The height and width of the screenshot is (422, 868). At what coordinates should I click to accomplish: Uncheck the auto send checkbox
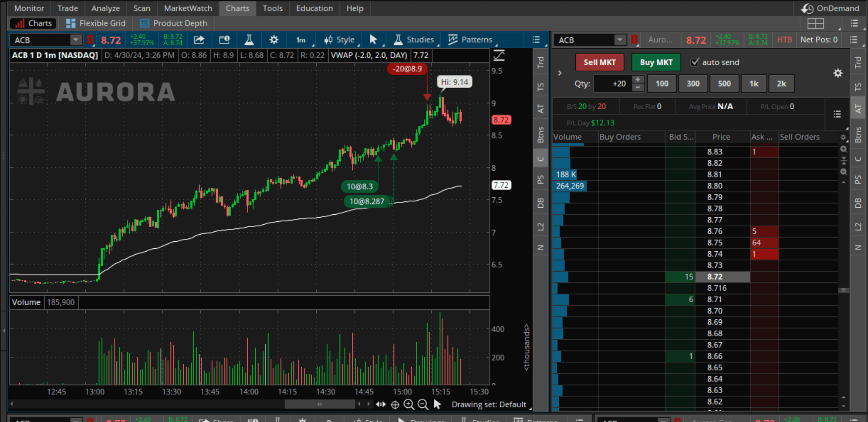(695, 62)
